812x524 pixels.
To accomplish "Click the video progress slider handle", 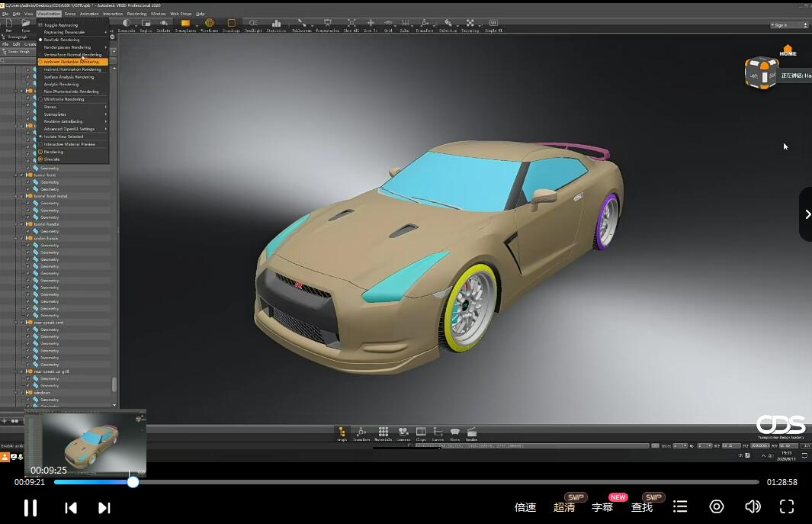I will pos(133,482).
